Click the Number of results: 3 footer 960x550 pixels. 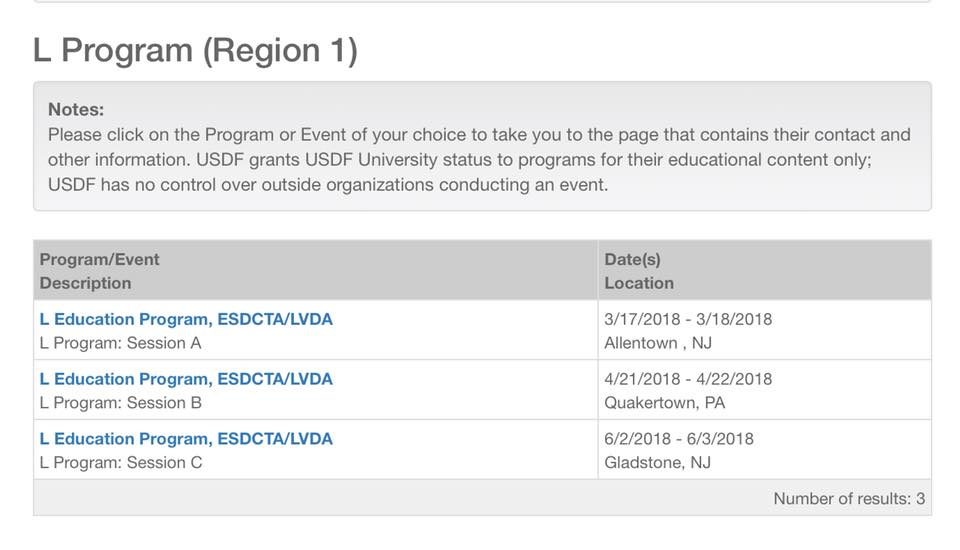click(849, 499)
